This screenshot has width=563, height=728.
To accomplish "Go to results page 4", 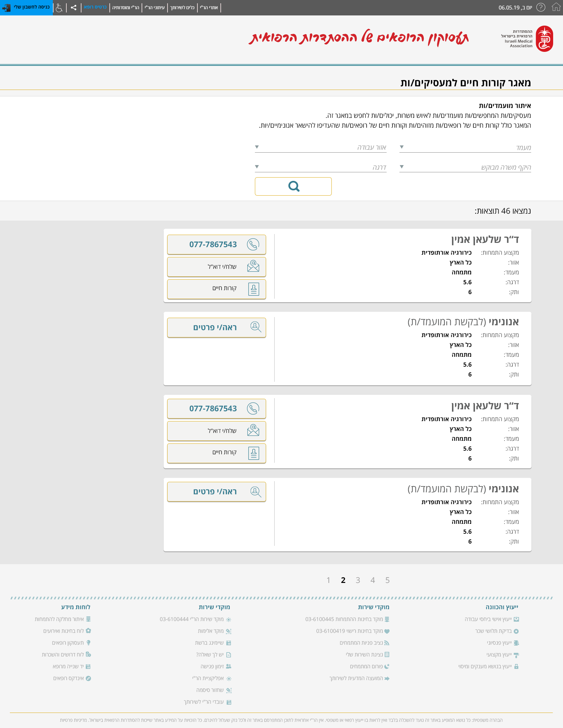I will [x=372, y=580].
